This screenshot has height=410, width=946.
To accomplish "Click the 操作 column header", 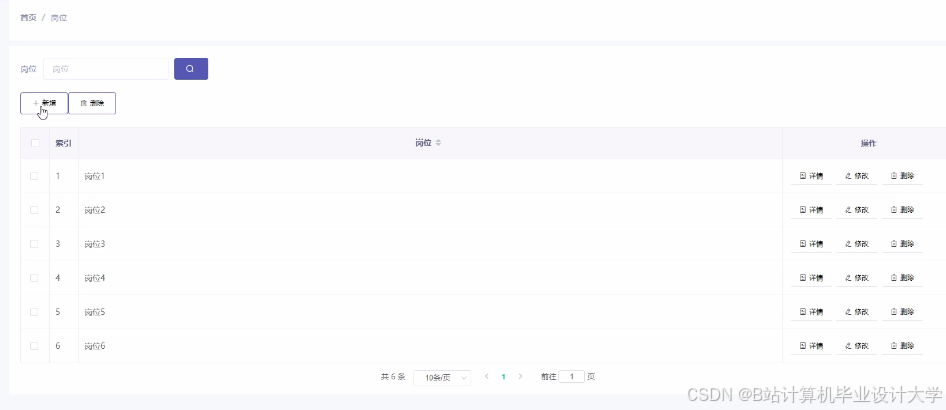I will pyautogui.click(x=868, y=143).
